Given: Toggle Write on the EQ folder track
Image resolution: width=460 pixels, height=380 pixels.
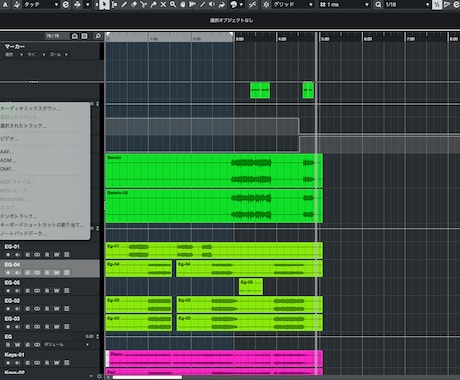Looking at the screenshot, I should tap(17, 345).
